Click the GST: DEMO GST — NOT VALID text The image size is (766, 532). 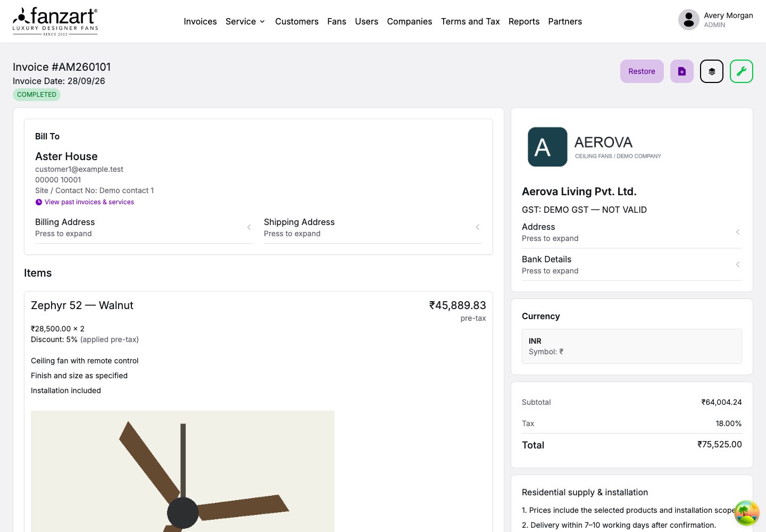click(584, 210)
